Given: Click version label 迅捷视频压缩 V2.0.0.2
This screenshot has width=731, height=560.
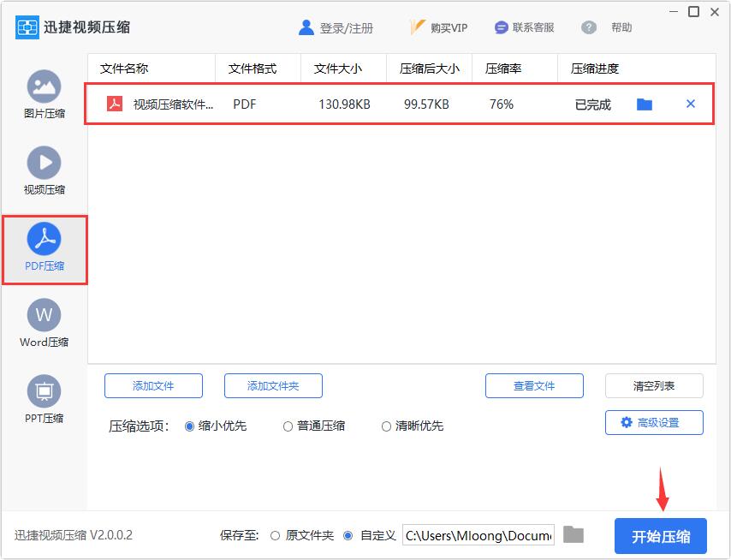Looking at the screenshot, I should point(74,535).
